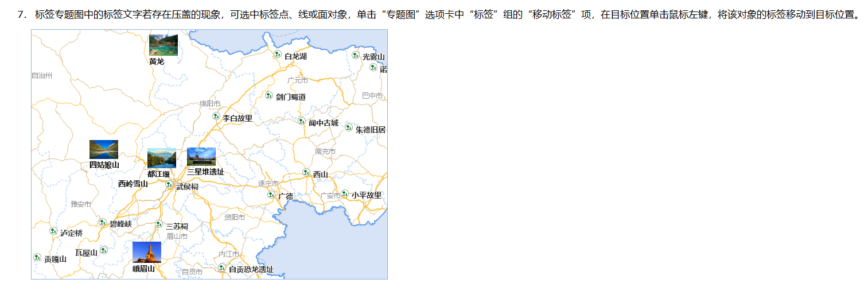Click the 绵阳市 city name
868x291 pixels.
coord(210,103)
